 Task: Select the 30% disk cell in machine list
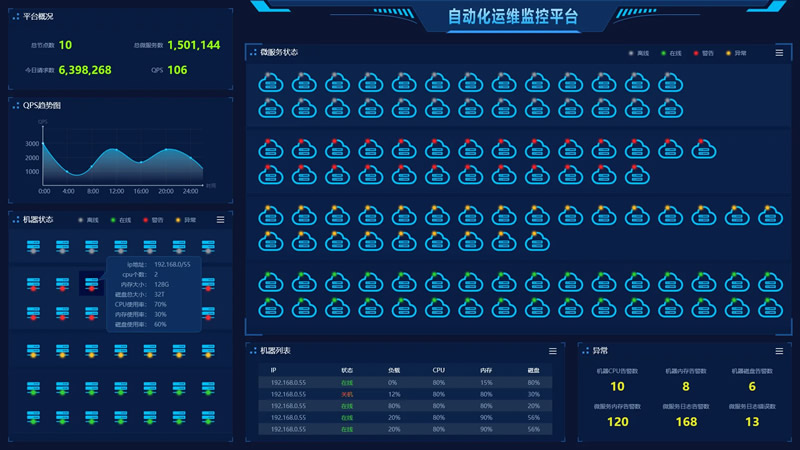(534, 394)
